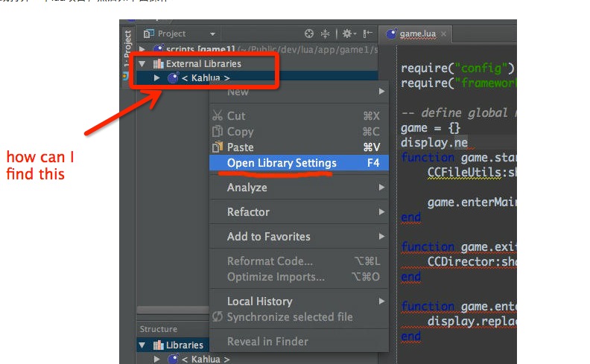
Task: Click the scripts module icon
Action: [x=159, y=49]
